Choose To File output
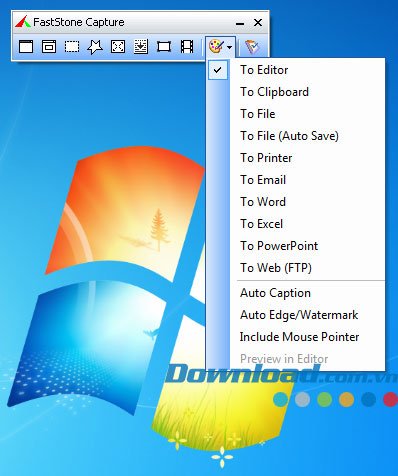The height and width of the screenshot is (476, 398). click(296, 114)
